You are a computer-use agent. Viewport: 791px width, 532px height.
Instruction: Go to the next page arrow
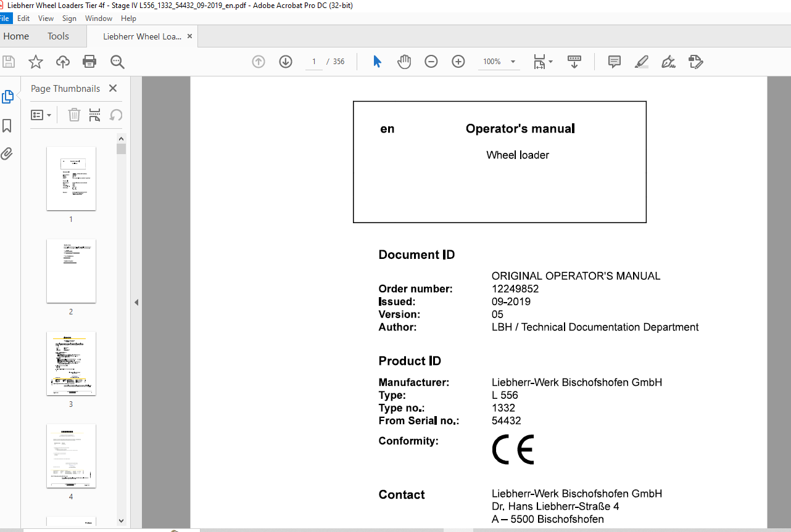click(x=285, y=62)
